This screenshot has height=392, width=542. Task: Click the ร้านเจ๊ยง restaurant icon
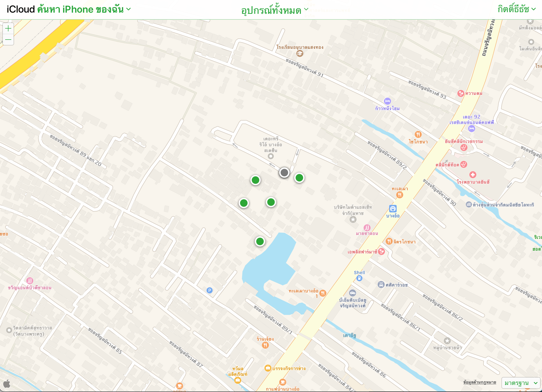265,345
